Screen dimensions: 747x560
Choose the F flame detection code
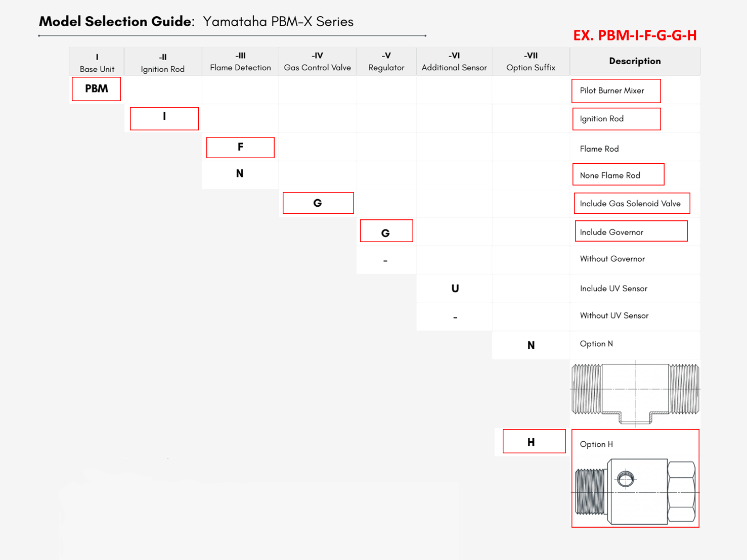click(240, 147)
